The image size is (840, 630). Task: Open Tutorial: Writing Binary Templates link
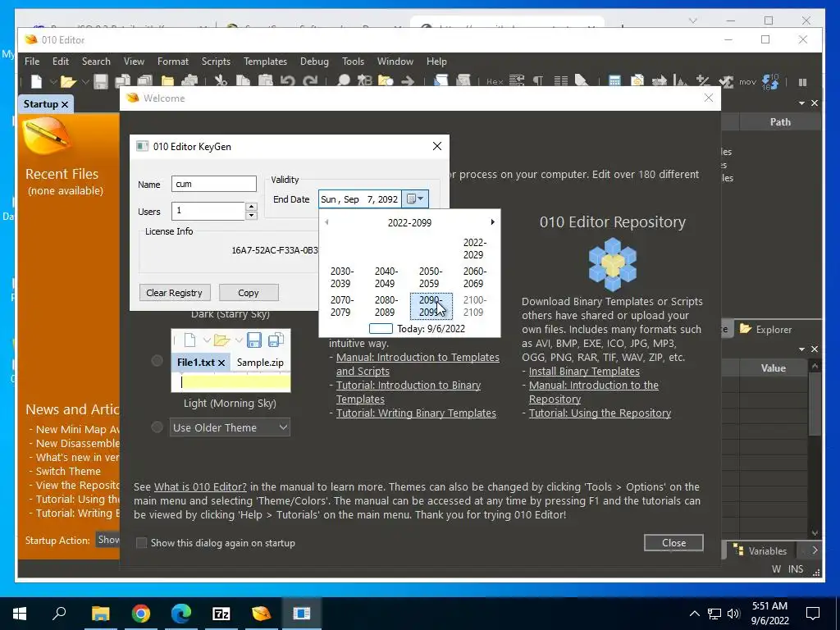click(x=416, y=413)
